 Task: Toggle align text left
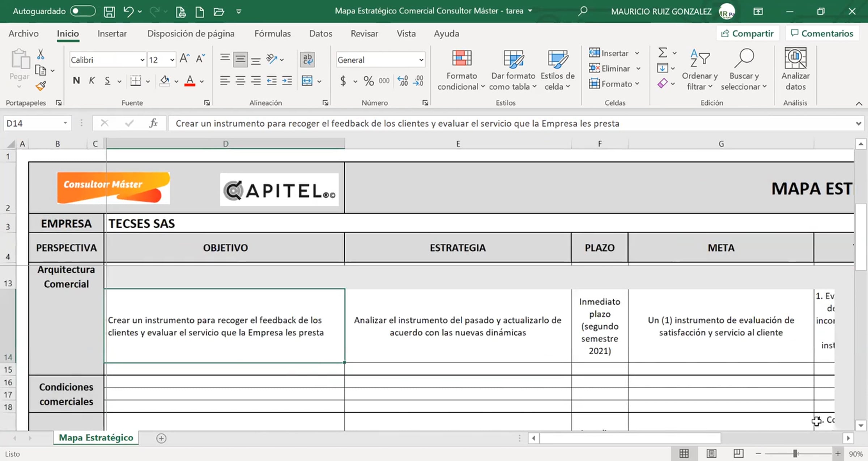click(225, 81)
